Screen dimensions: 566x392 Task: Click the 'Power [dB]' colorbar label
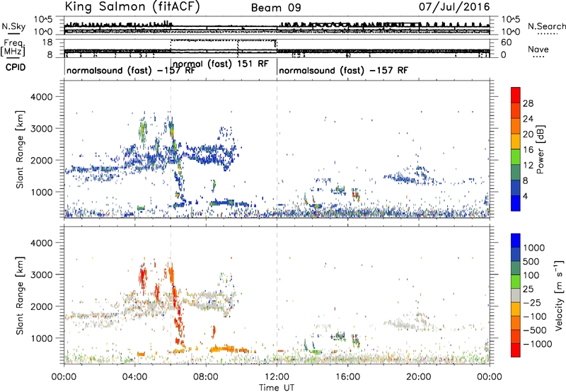[x=540, y=149]
